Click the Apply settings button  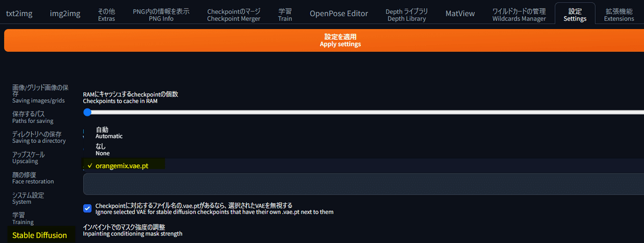pos(324,40)
